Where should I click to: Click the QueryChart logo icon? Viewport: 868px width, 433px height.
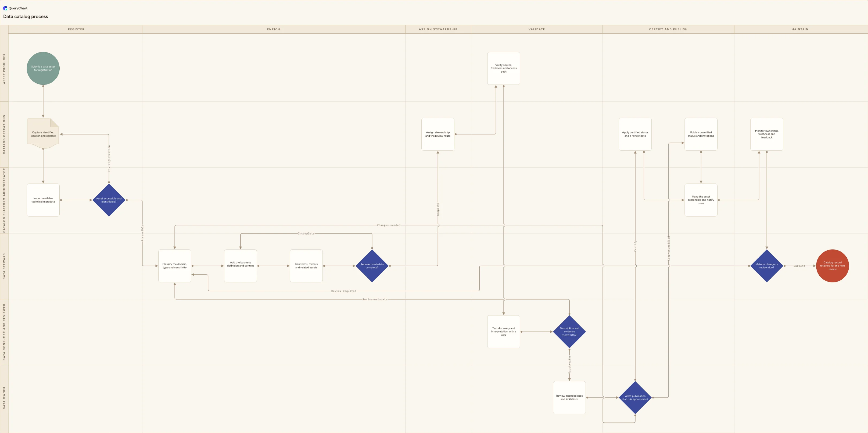[5, 8]
